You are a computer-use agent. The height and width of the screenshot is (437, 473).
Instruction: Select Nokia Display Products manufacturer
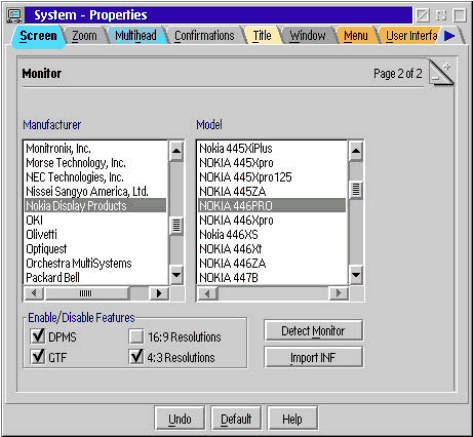[95, 206]
